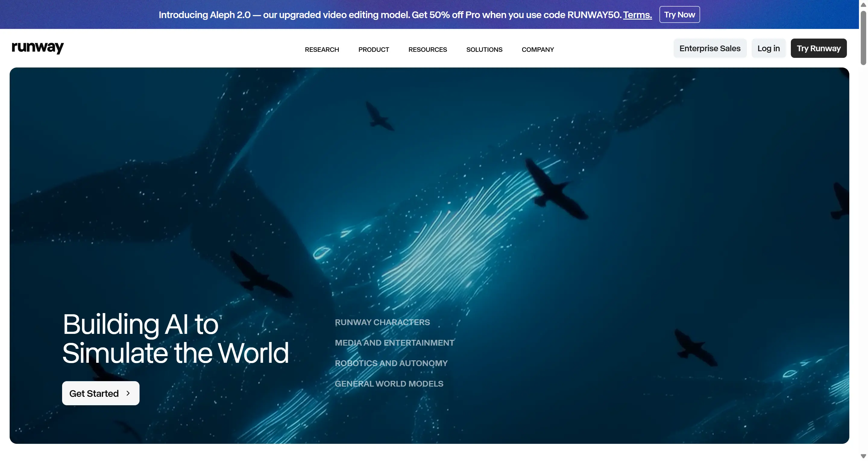Open the Product menu

click(374, 49)
